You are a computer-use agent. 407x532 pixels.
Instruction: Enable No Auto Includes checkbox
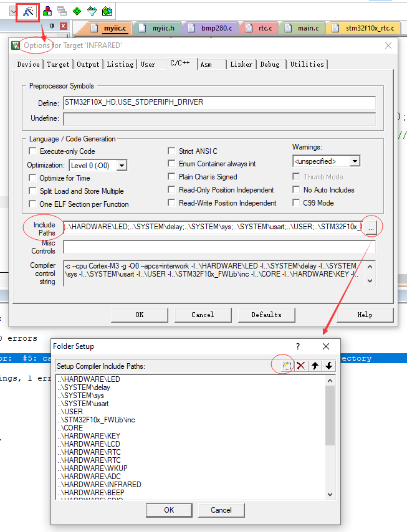[x=296, y=189]
